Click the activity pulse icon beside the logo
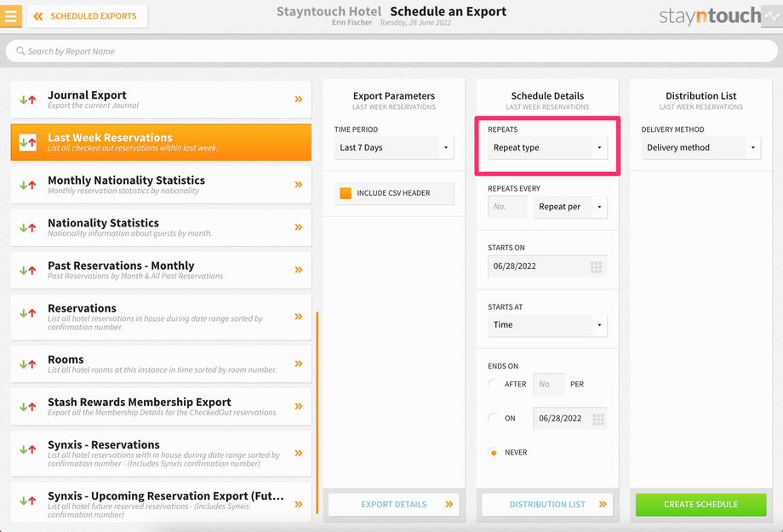 [772, 16]
